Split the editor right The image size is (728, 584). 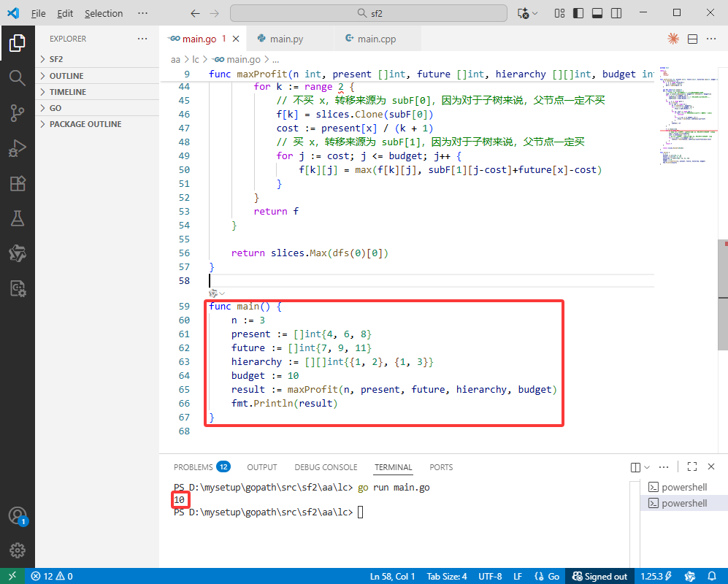[692, 39]
